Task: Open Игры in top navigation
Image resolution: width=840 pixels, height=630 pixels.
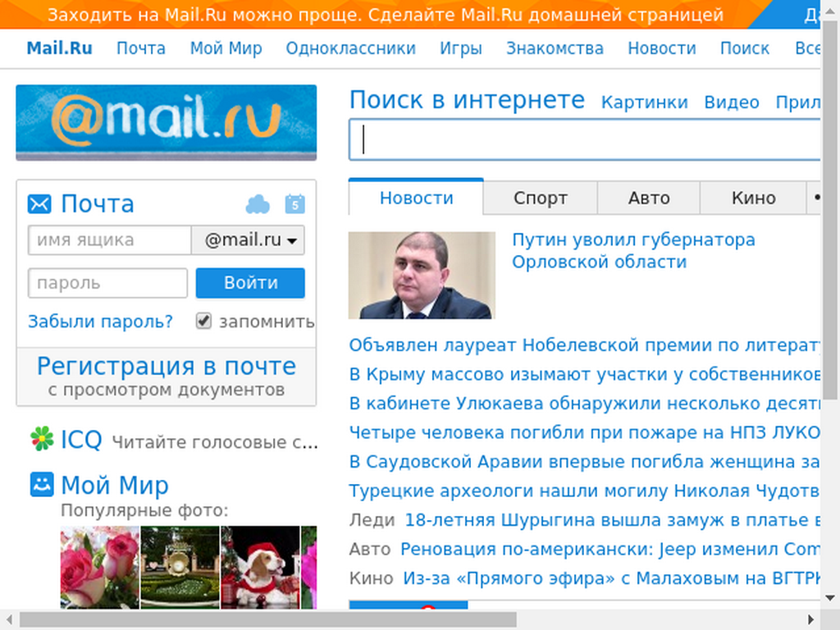Action: (x=461, y=48)
